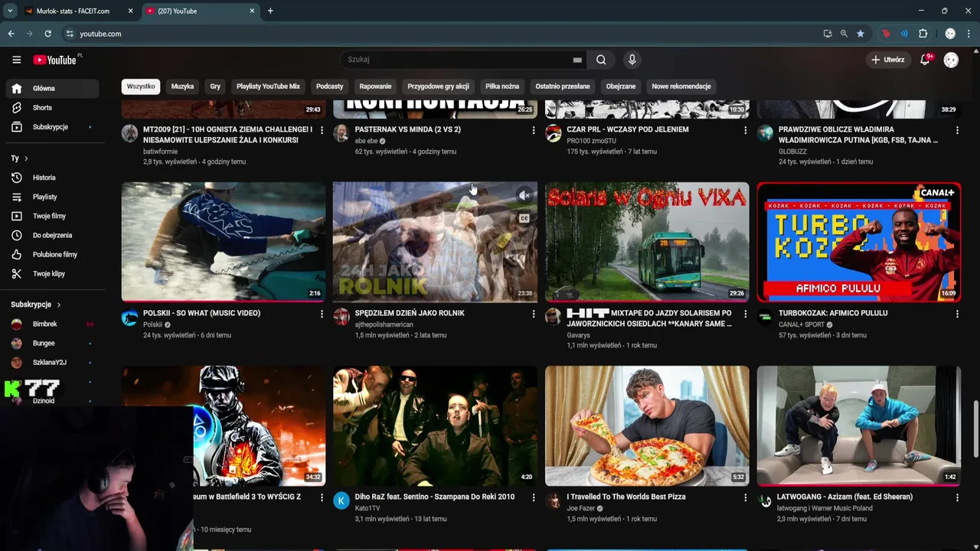Viewport: 980px width, 551px height.
Task: Open Playlisty in the sidebar
Action: (53, 197)
